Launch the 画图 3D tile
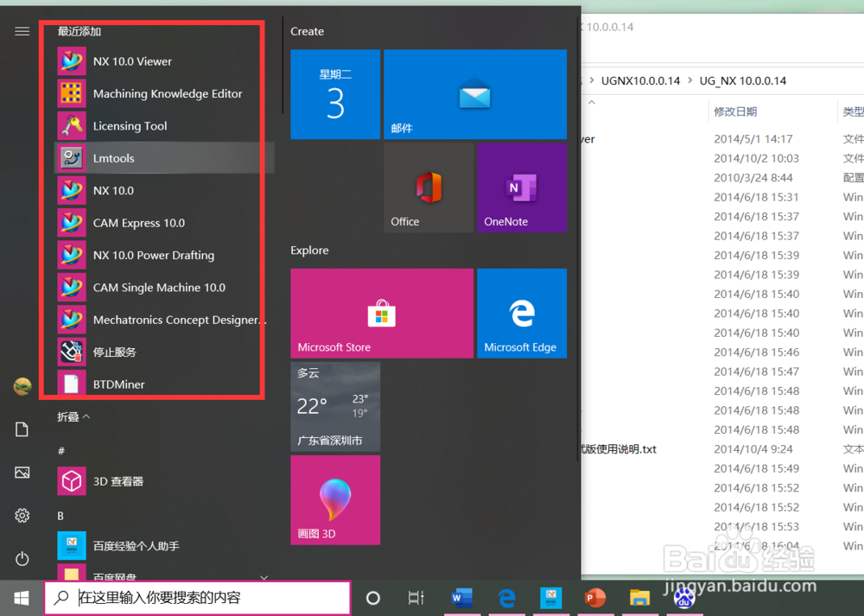This screenshot has height=616, width=864. pyautogui.click(x=335, y=499)
